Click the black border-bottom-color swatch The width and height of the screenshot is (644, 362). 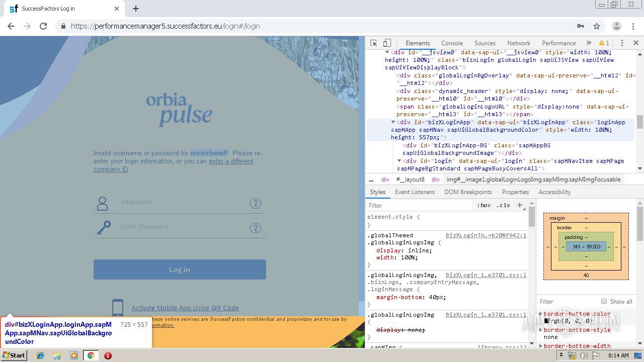pos(546,321)
